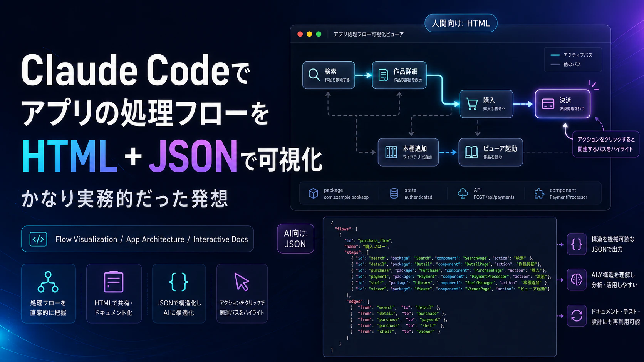Click the JSON step line for DetailPage
This screenshot has width=644, height=362.
446,264
